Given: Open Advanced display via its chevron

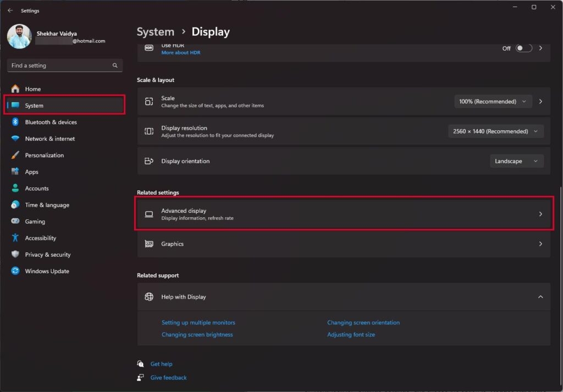Looking at the screenshot, I should [x=541, y=214].
